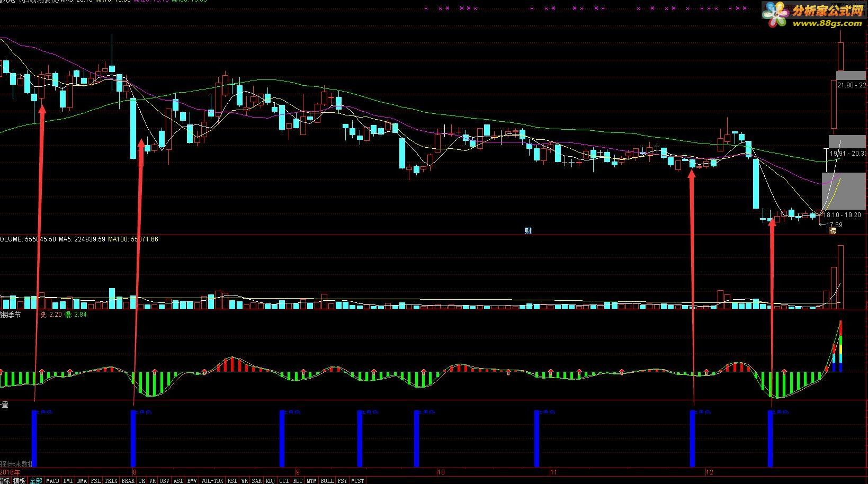Switch to the CR indicator
The height and width of the screenshot is (484, 868).
141,481
